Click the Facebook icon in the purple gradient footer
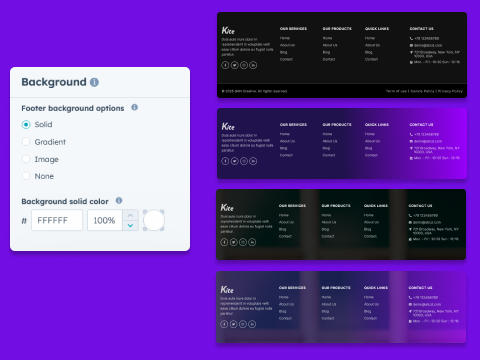480x360 pixels. (225, 161)
